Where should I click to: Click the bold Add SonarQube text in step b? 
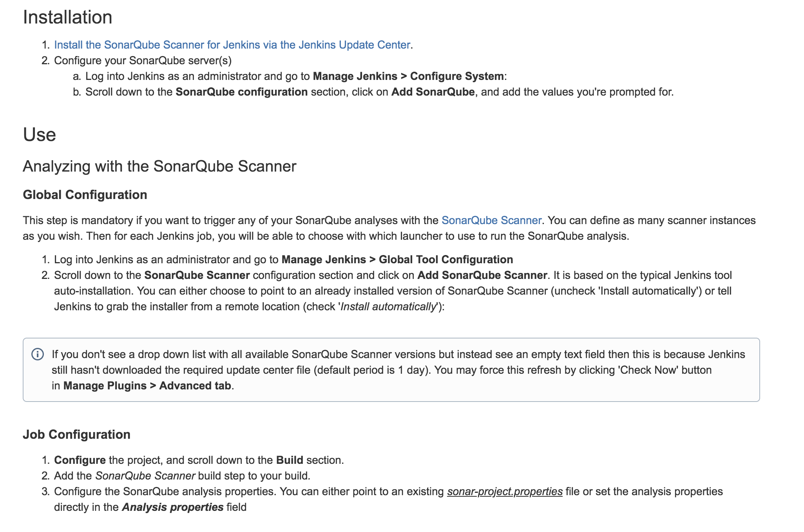[433, 92]
